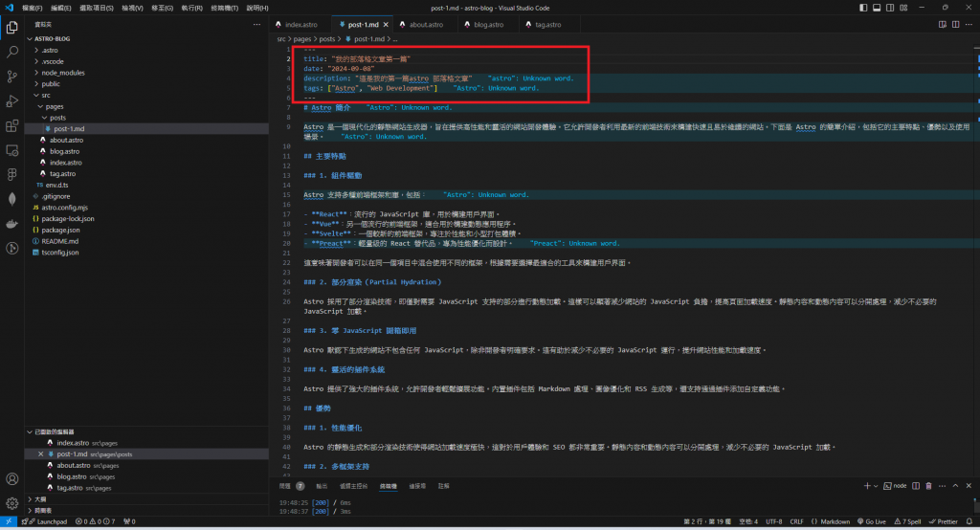Switch to the about.astro editor tab
This screenshot has height=530, width=980.
click(x=425, y=25)
